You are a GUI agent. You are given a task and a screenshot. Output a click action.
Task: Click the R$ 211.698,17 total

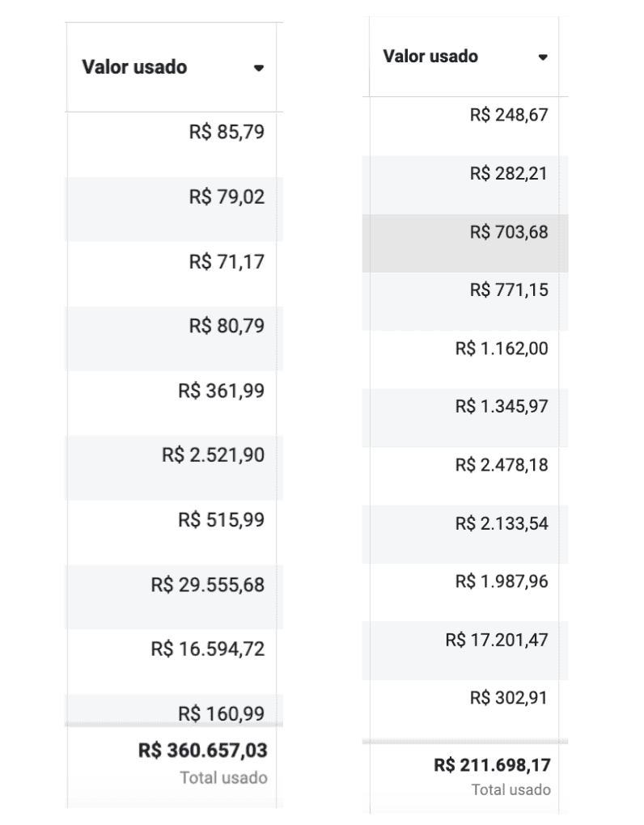(x=492, y=765)
